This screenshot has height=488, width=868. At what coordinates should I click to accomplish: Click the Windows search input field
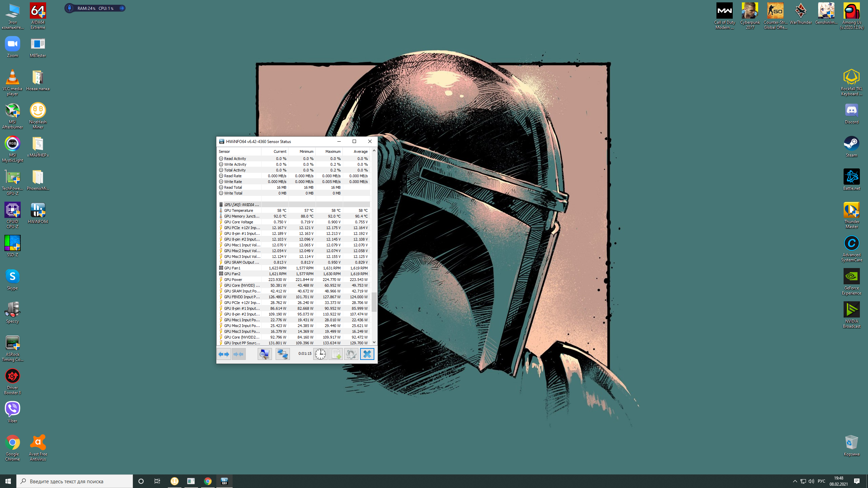pyautogui.click(x=75, y=481)
